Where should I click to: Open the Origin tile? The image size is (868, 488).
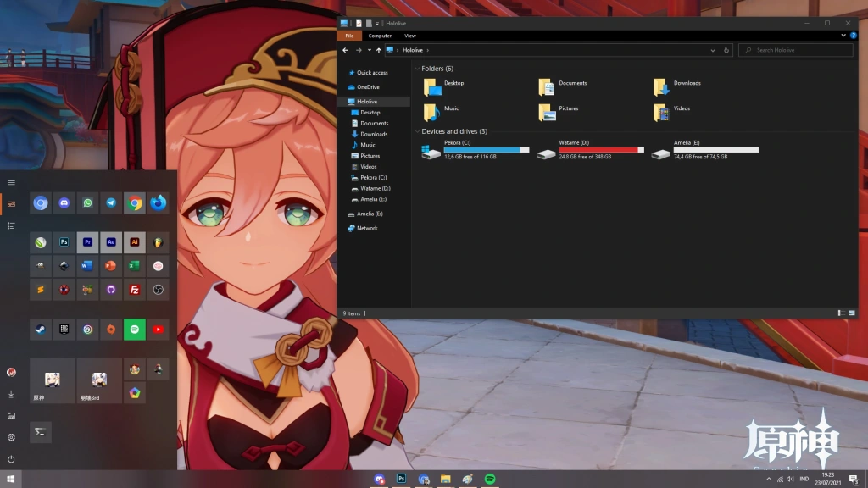pyautogui.click(x=111, y=330)
